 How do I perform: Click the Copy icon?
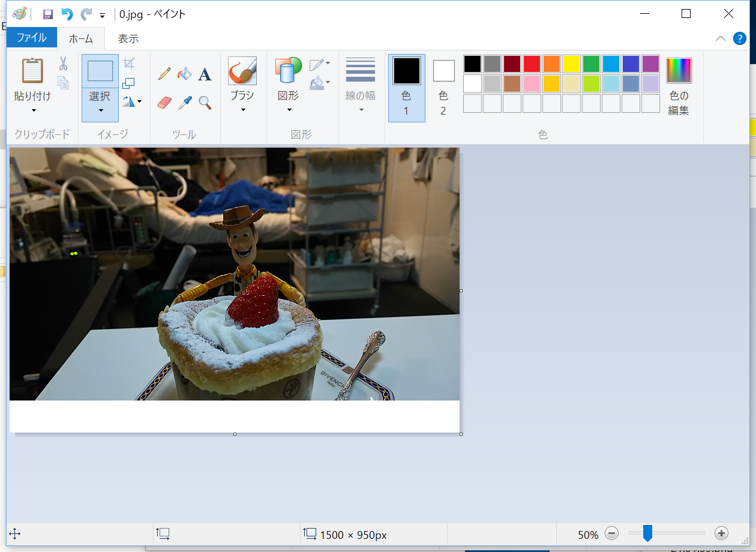(63, 83)
